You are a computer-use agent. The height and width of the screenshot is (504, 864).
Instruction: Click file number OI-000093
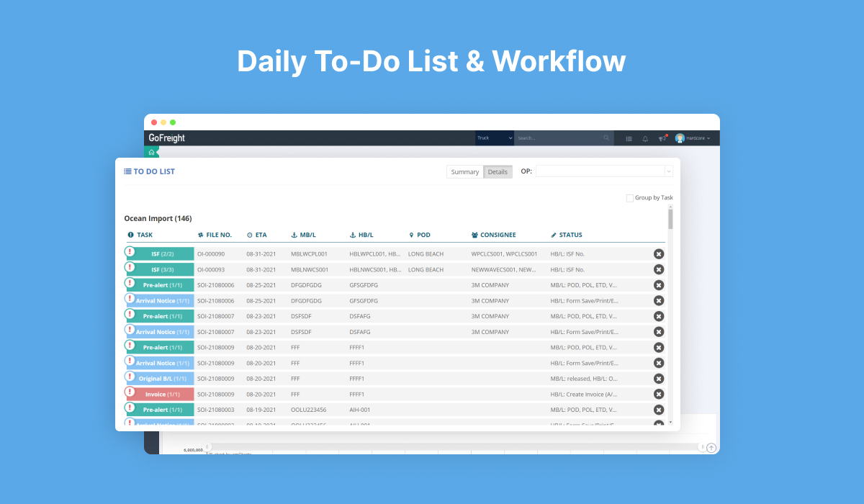click(211, 270)
